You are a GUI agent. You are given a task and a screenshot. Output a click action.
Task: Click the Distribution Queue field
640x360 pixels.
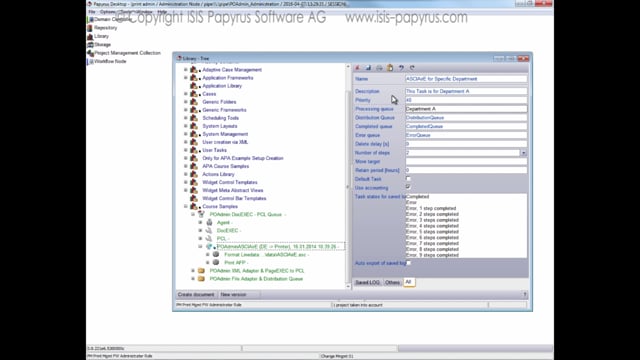(x=466, y=118)
